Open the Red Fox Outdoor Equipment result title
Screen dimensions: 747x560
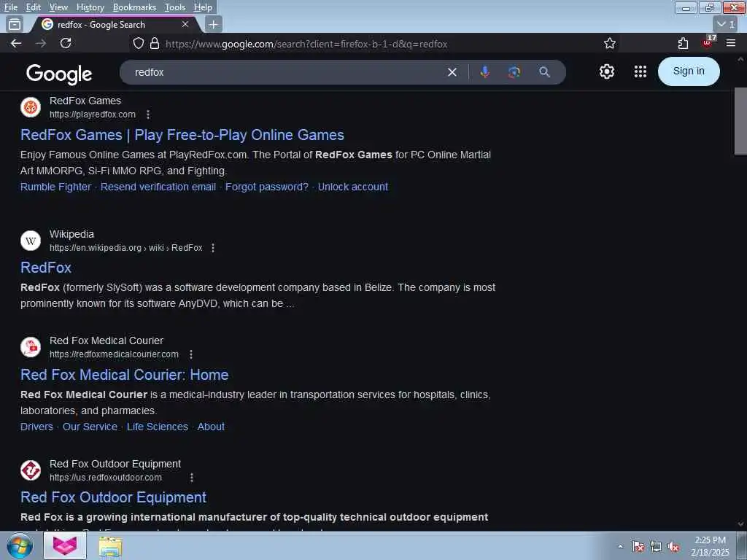[x=113, y=497]
